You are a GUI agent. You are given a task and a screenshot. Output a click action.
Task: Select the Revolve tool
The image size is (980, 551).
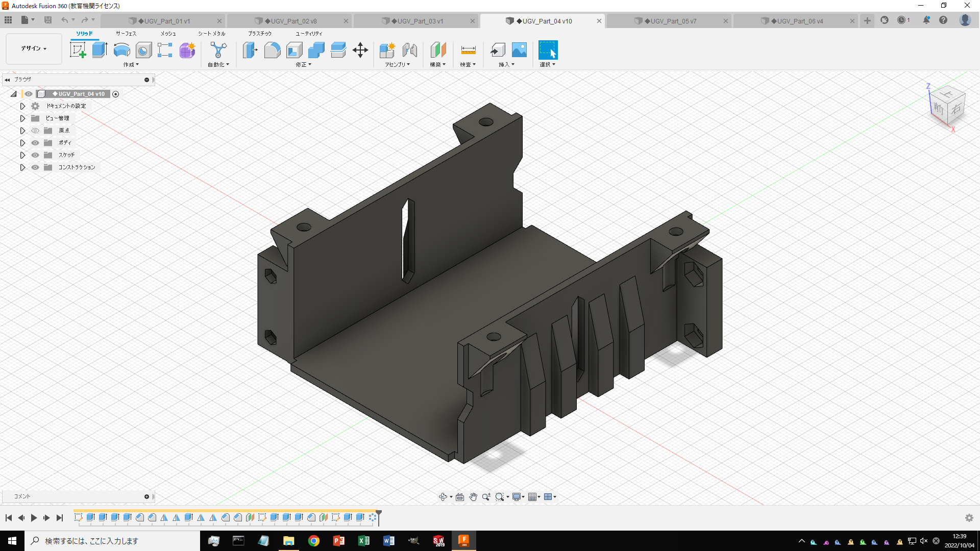click(121, 49)
